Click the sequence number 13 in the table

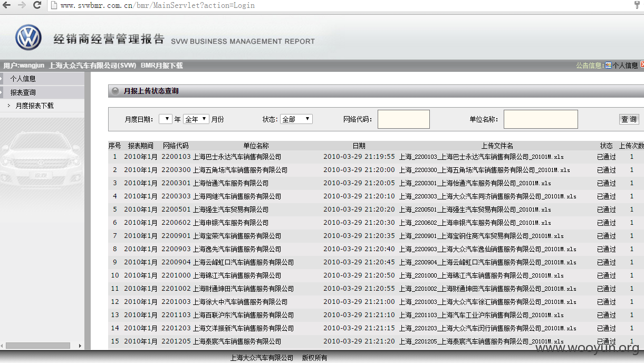[x=115, y=315]
